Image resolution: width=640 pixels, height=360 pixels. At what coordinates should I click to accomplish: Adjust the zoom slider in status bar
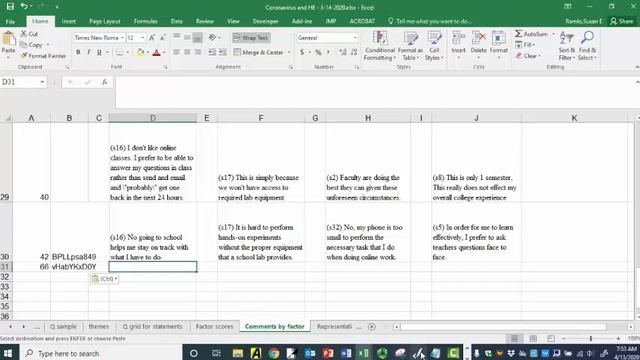tap(591, 338)
